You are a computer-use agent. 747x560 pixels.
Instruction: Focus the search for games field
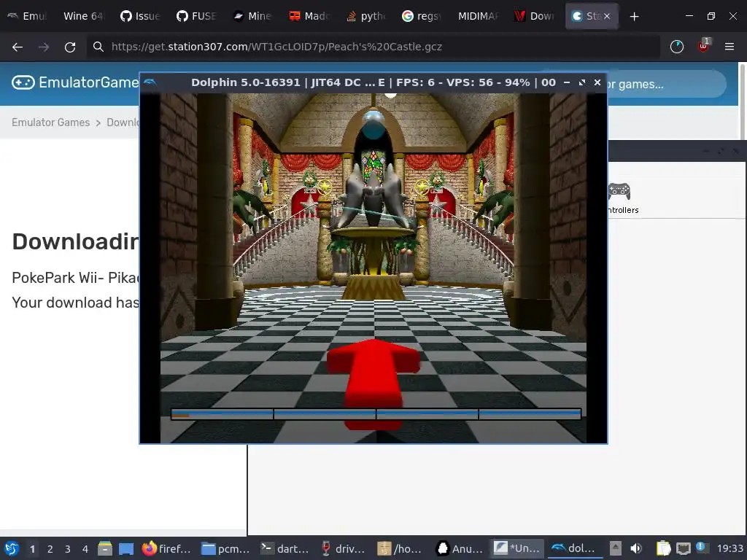pos(666,85)
